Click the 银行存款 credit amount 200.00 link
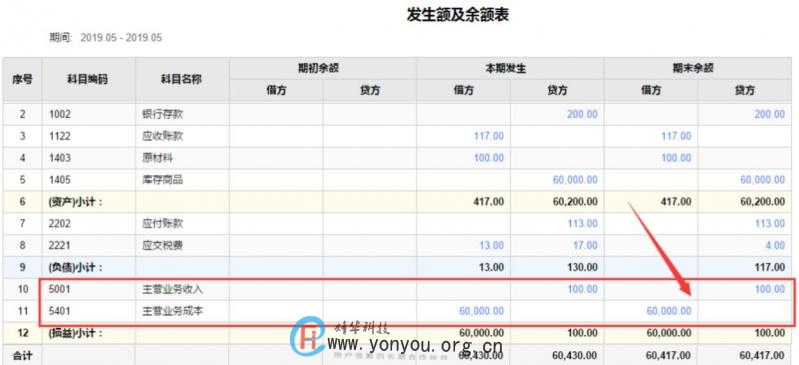 click(x=582, y=114)
